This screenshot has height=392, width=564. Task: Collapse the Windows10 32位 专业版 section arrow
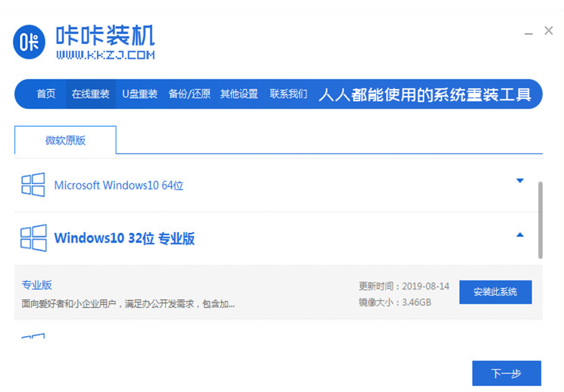coord(520,235)
